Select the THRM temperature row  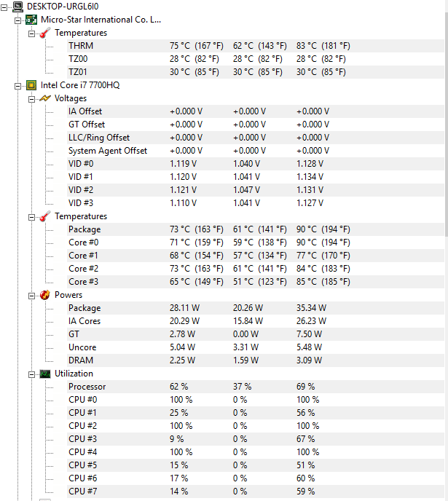[81, 46]
